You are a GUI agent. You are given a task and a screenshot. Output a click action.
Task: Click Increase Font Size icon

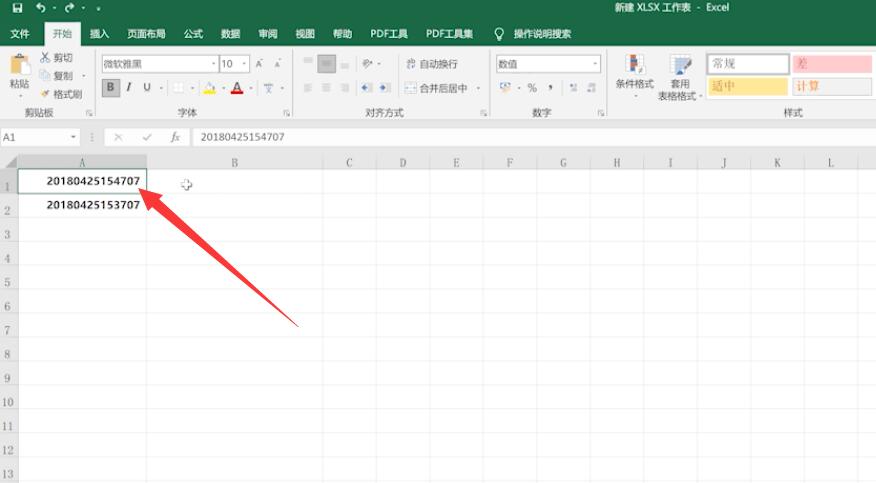[259, 64]
